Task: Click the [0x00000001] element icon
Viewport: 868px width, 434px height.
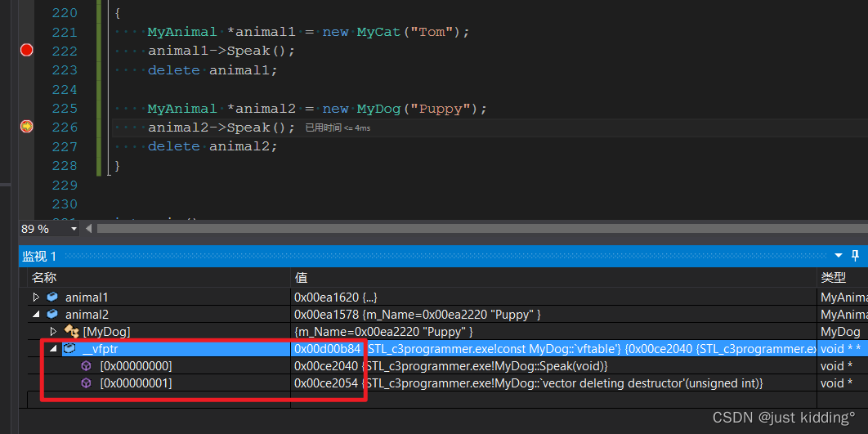Action: coord(87,383)
